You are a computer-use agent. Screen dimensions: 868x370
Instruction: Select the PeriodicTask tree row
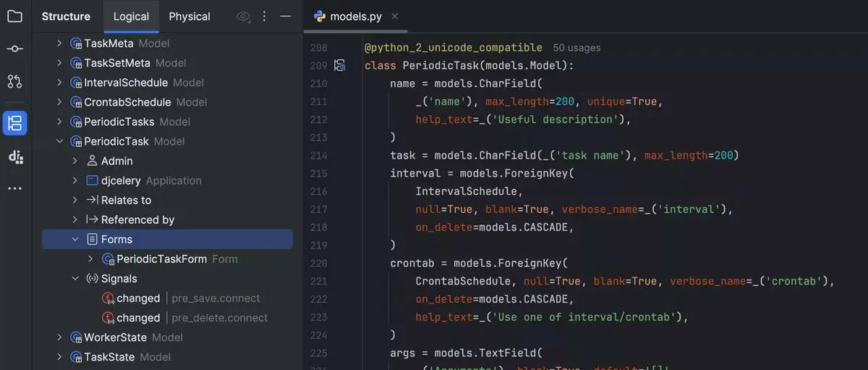point(167,141)
